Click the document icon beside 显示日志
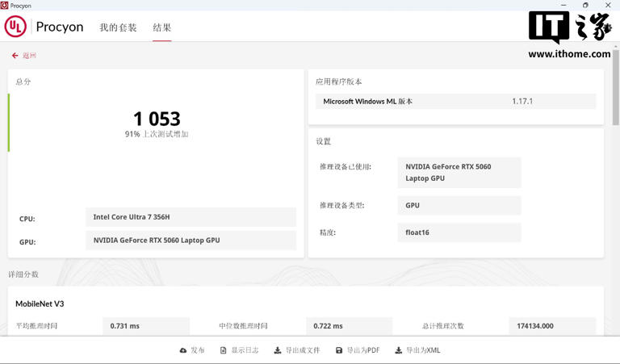620x364 pixels. [224, 350]
